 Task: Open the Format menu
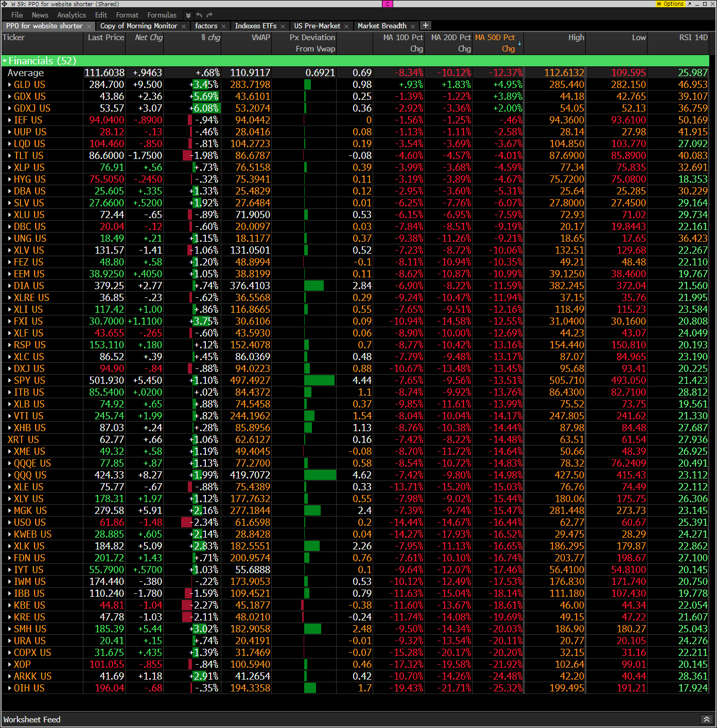[127, 15]
